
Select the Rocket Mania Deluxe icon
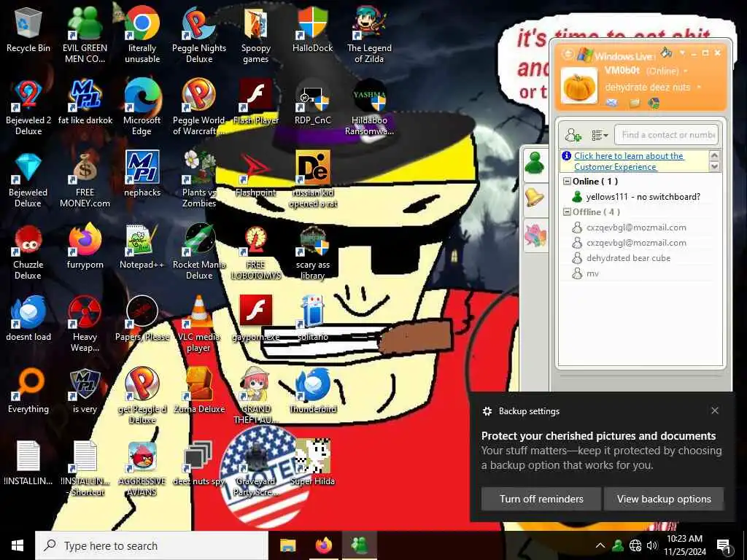click(199, 252)
